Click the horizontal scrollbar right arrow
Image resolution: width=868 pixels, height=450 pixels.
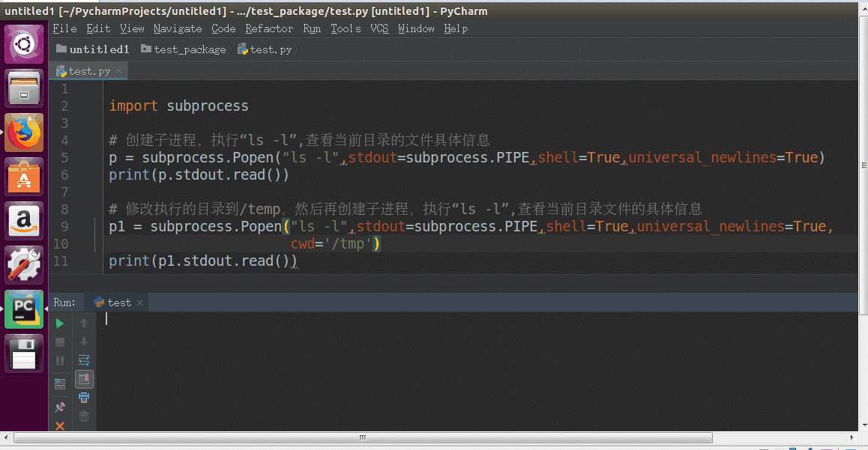coord(852,438)
